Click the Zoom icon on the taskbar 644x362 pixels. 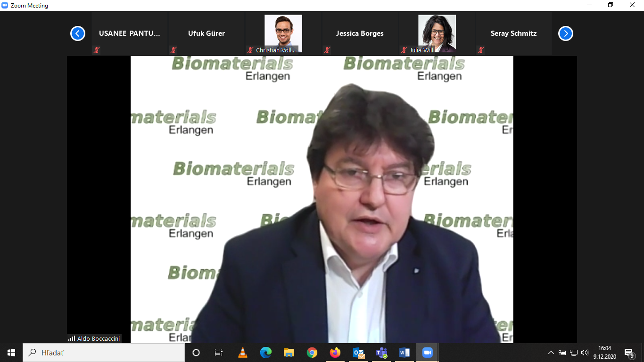point(428,353)
